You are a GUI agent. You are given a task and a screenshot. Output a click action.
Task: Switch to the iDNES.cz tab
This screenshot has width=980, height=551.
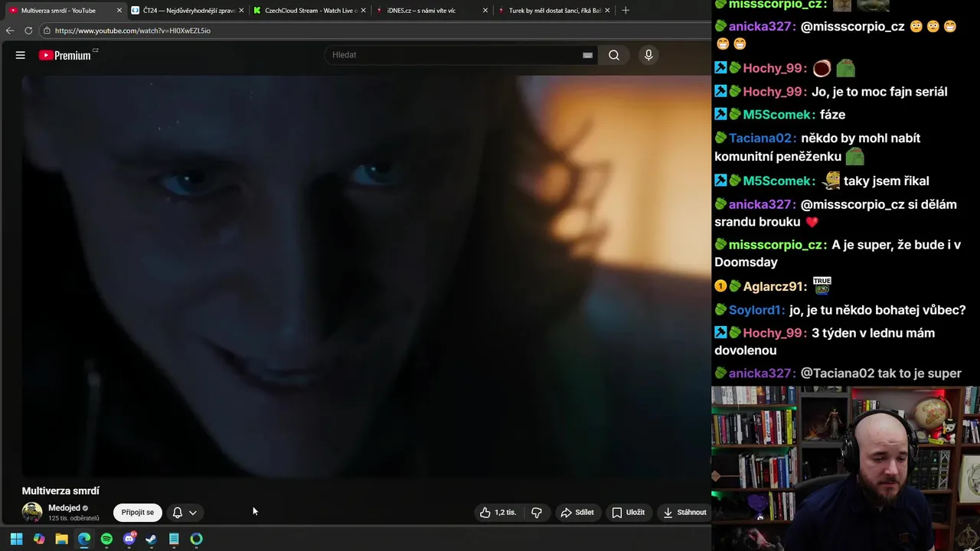[431, 11]
